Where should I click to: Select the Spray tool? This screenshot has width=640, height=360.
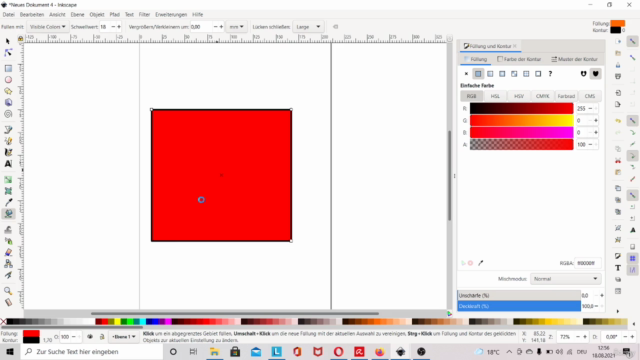click(x=8, y=241)
